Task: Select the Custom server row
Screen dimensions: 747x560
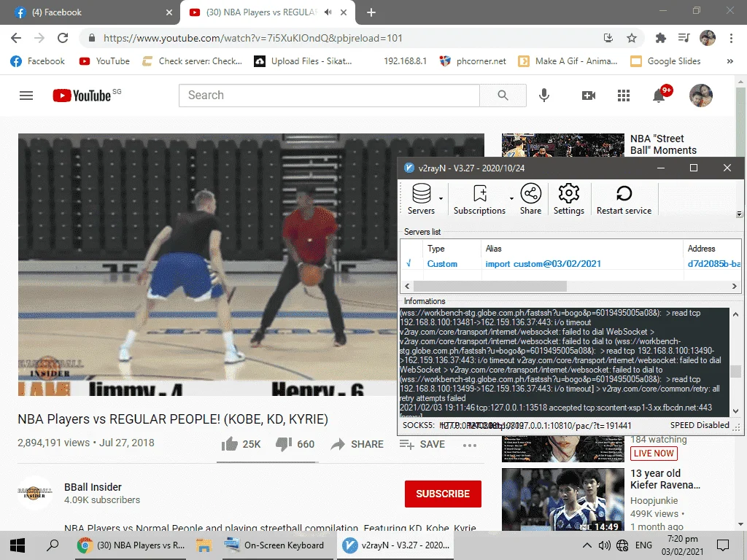Action: (570, 264)
